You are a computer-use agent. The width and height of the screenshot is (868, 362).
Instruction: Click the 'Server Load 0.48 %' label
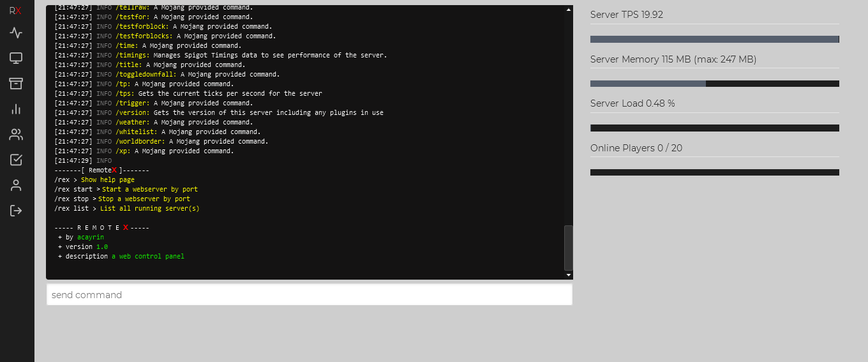632,103
